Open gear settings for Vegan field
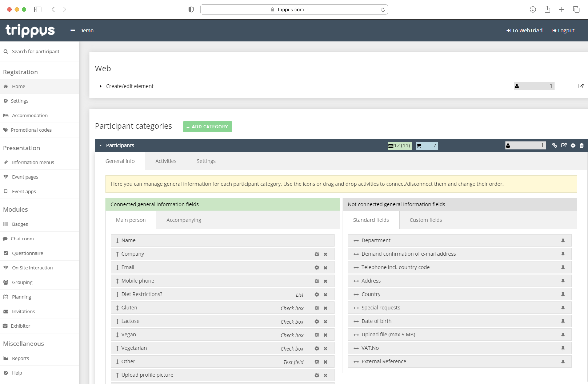Screen dimensions: 588x384 (317, 335)
